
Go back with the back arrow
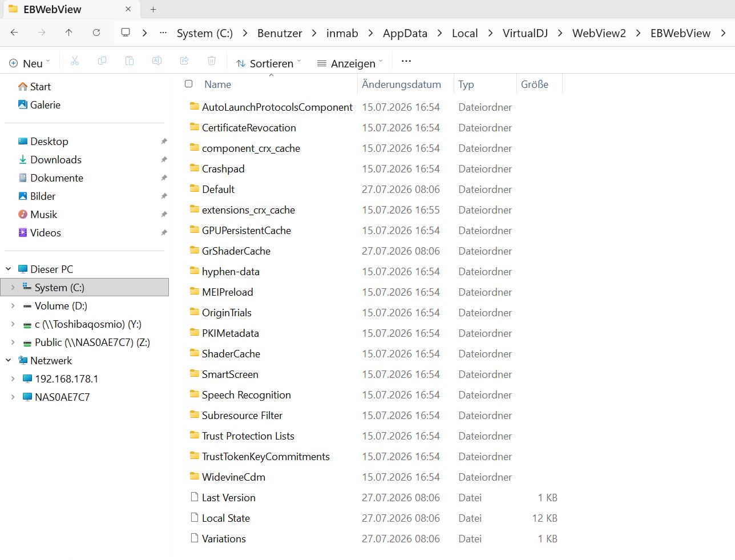click(14, 33)
